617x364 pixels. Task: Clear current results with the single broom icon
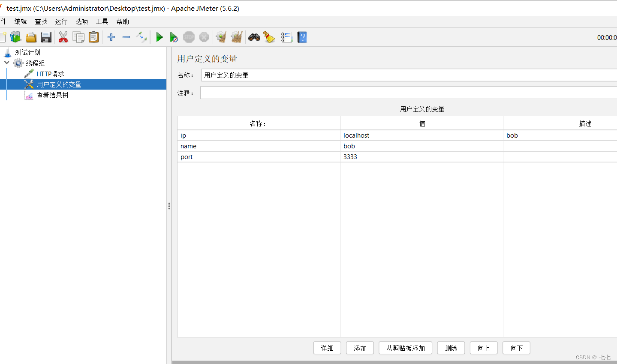(221, 37)
